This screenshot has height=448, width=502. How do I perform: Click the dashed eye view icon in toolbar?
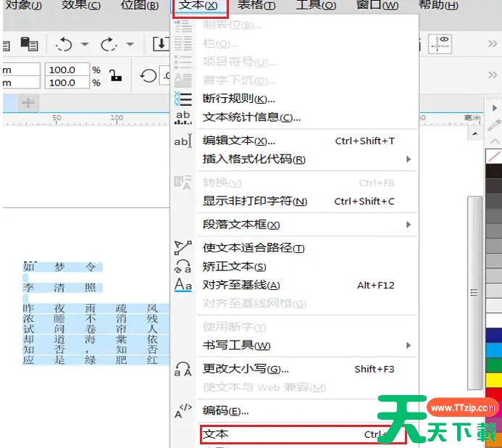[440, 44]
